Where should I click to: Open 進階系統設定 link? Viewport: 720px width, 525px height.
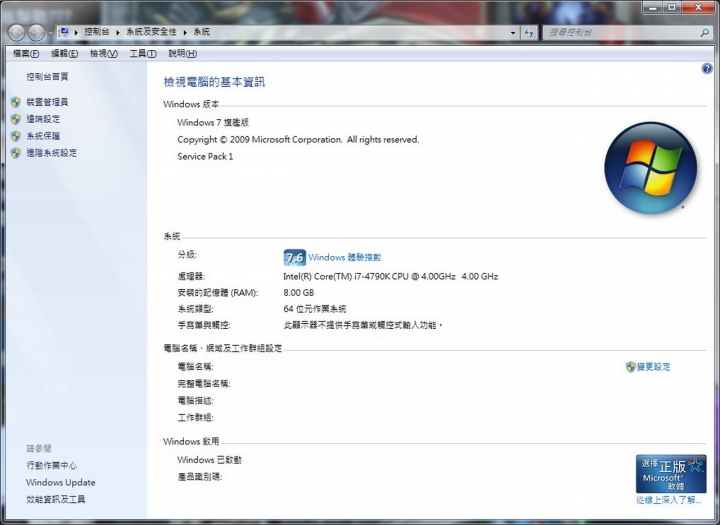pyautogui.click(x=51, y=153)
